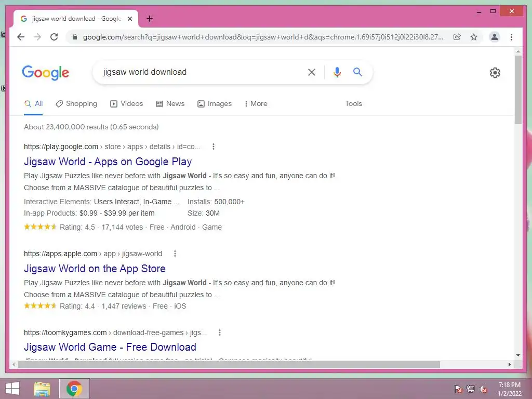
Task: Reload the current page
Action: [54, 37]
